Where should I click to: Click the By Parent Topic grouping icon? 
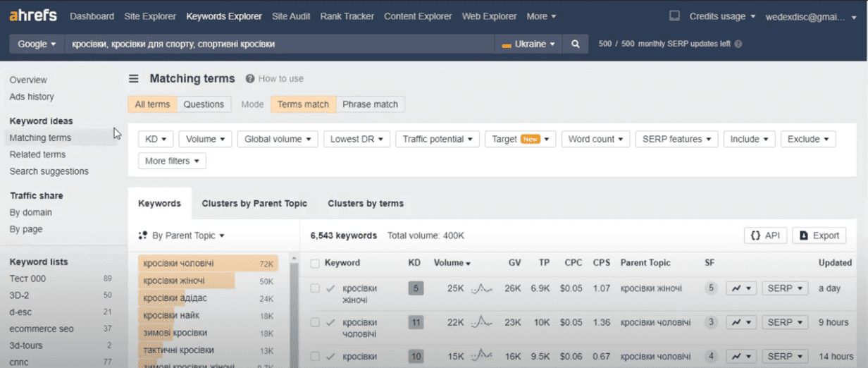click(143, 235)
